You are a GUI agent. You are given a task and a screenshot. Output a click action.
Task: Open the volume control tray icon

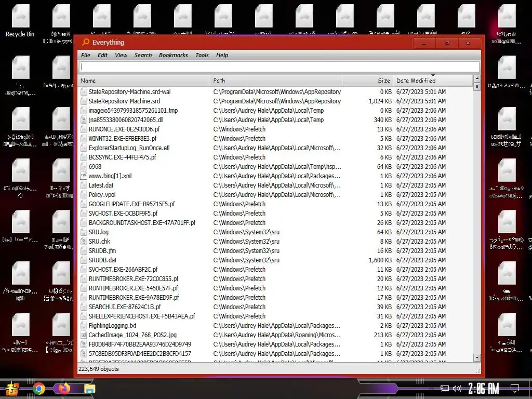click(x=457, y=389)
